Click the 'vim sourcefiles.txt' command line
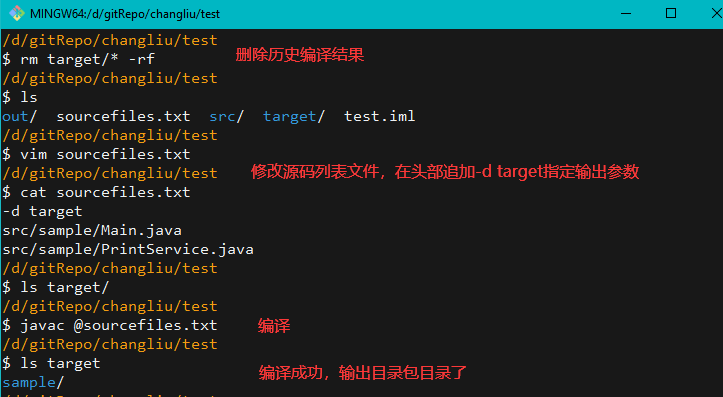The height and width of the screenshot is (397, 723). (96, 154)
